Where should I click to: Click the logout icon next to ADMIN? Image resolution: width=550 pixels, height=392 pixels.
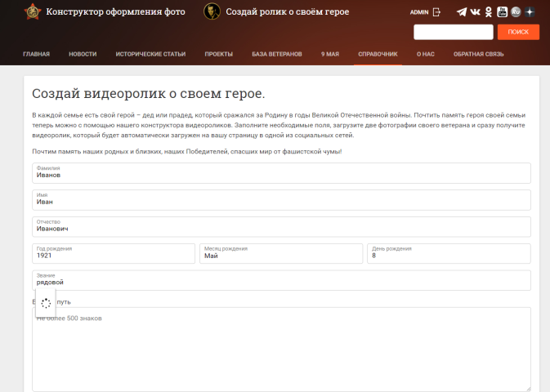(x=436, y=12)
